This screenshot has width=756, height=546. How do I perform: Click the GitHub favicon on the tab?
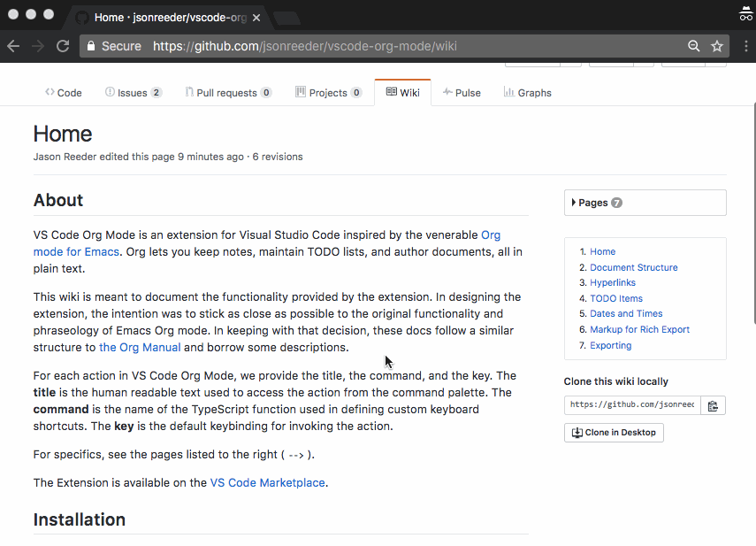pyautogui.click(x=82, y=18)
